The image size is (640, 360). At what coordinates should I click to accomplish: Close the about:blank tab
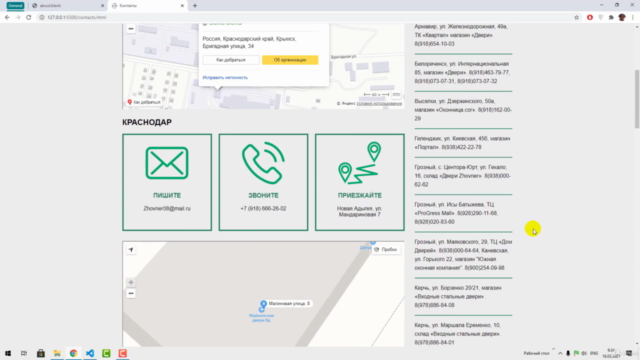click(102, 6)
